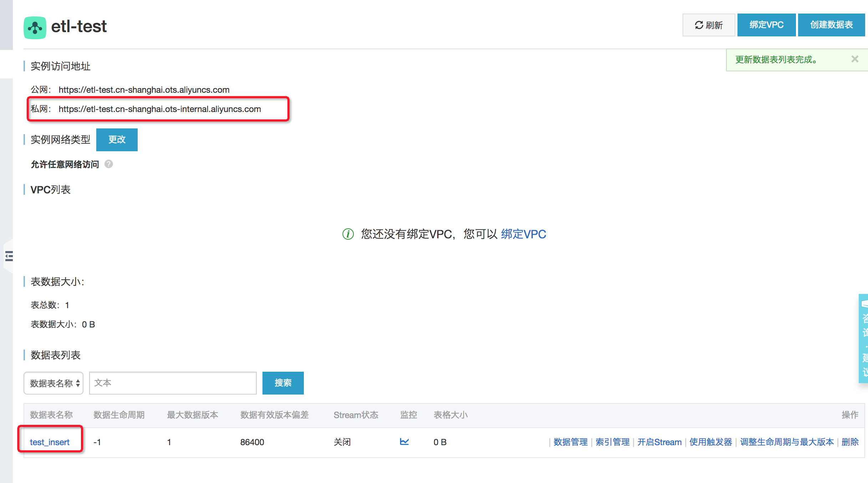Click the refresh button with circular arrow
Image resolution: width=868 pixels, height=483 pixels.
click(708, 25)
